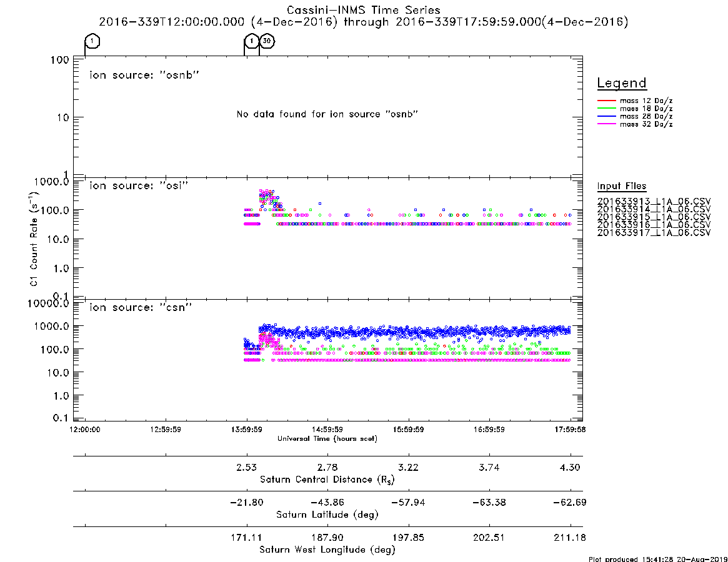Click the Universal Time axis label

(x=327, y=438)
